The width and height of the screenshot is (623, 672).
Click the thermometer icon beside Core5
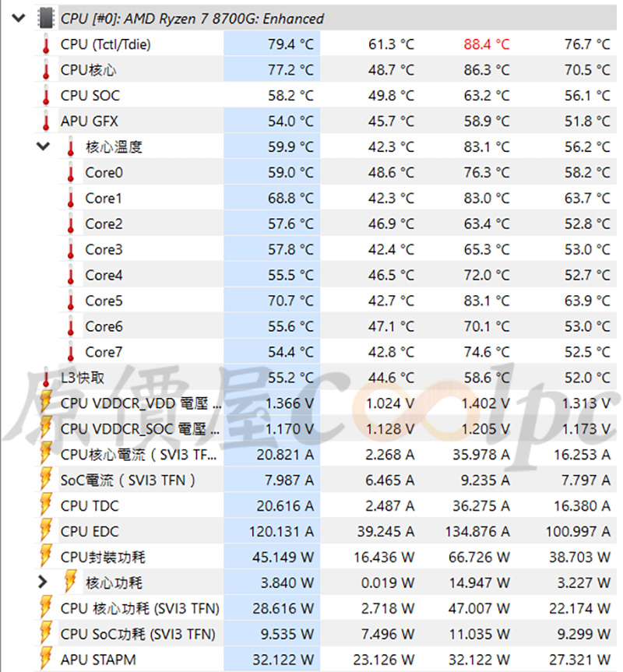[x=71, y=301]
